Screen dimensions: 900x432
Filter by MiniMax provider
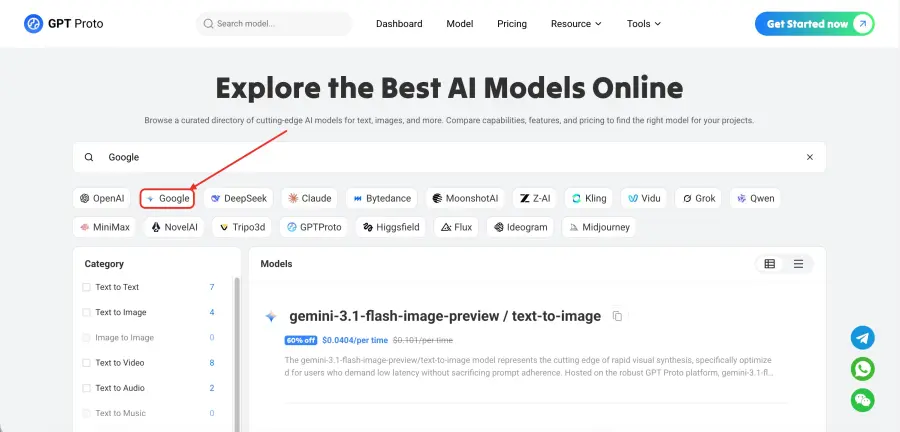tap(104, 227)
